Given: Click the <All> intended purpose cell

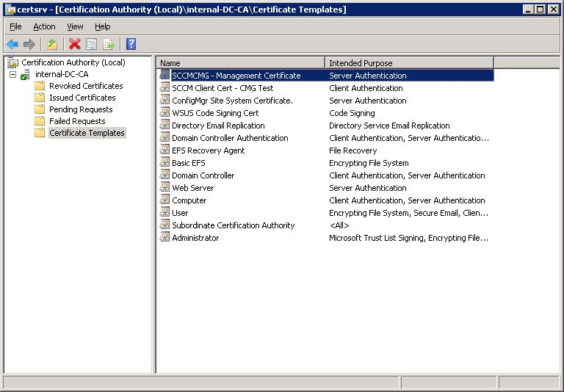Looking at the screenshot, I should pyautogui.click(x=339, y=225).
